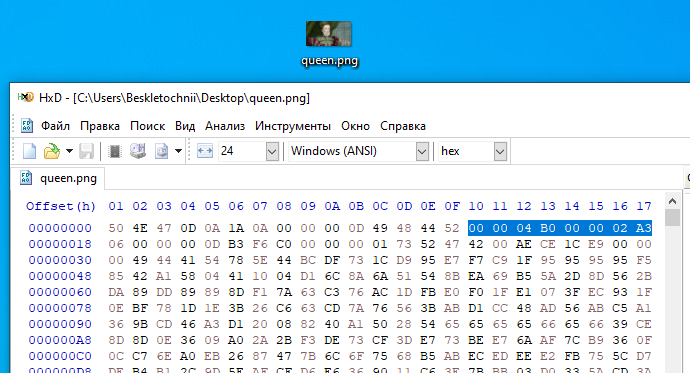The width and height of the screenshot is (690, 373).
Task: Click the offset label 00000090
Action: 60,324
